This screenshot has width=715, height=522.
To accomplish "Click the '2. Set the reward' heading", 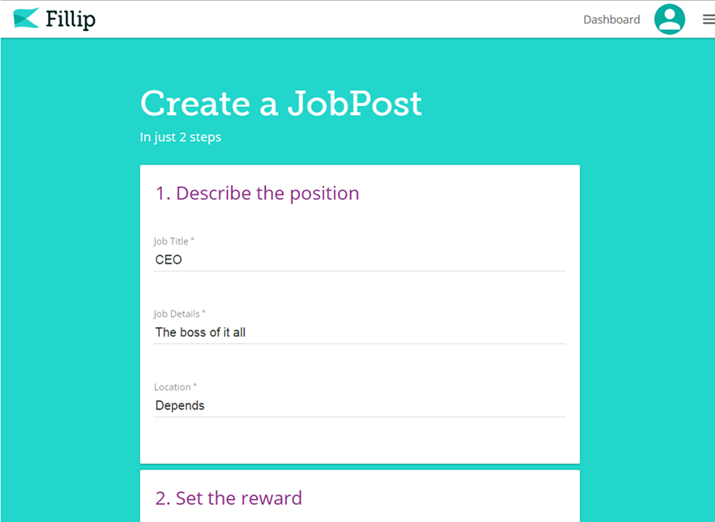I will coord(228,498).
